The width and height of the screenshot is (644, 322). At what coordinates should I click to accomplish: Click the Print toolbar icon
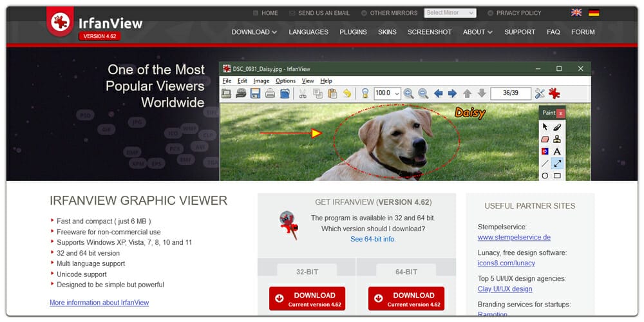[x=270, y=93]
